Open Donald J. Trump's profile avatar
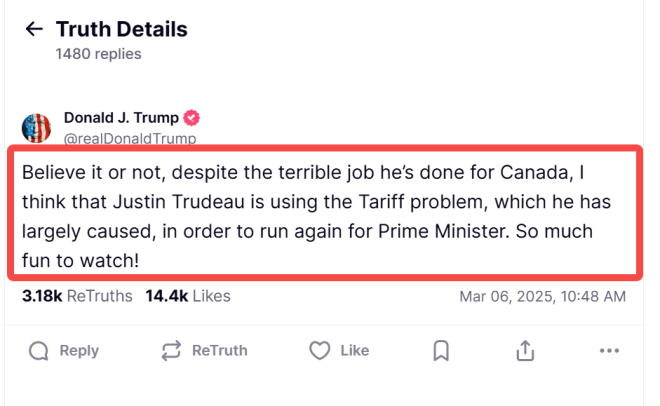The height and width of the screenshot is (406, 660). pyautogui.click(x=36, y=128)
